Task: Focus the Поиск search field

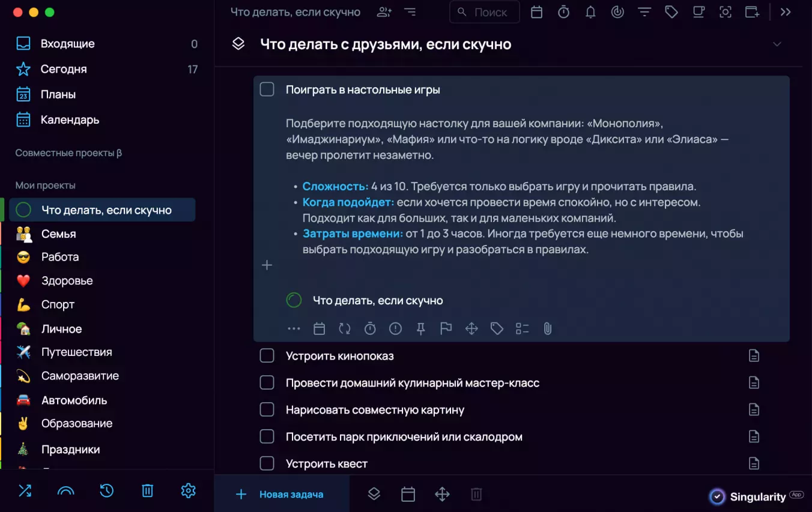Action: [x=485, y=12]
